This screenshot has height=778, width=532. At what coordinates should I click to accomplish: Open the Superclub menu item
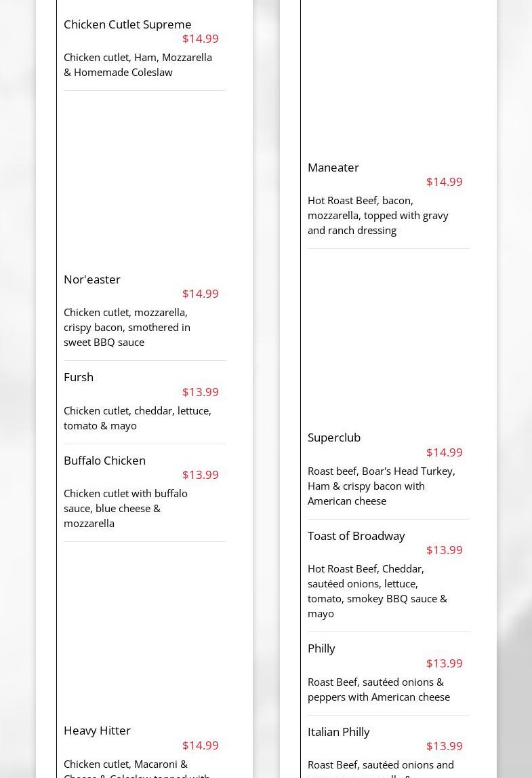(x=334, y=437)
